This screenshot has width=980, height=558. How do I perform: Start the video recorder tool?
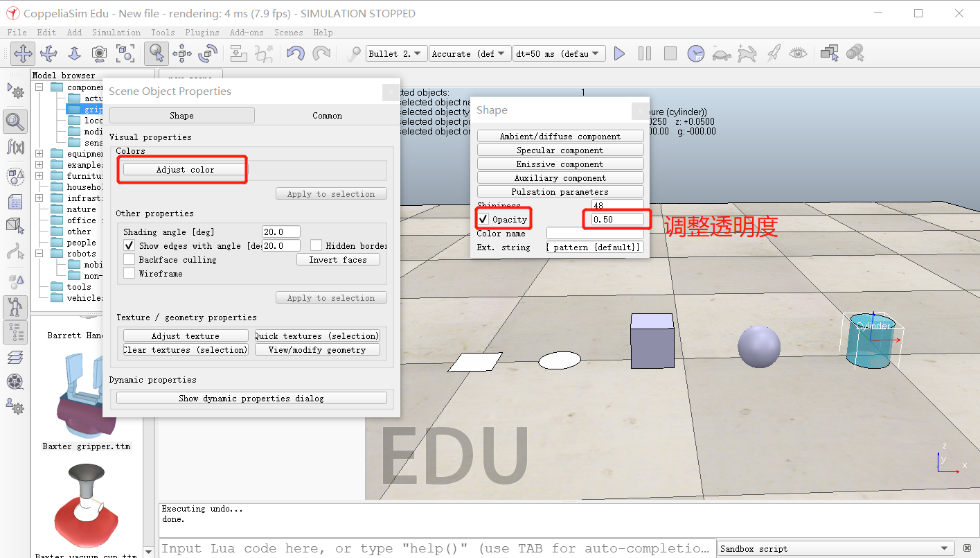coord(15,381)
